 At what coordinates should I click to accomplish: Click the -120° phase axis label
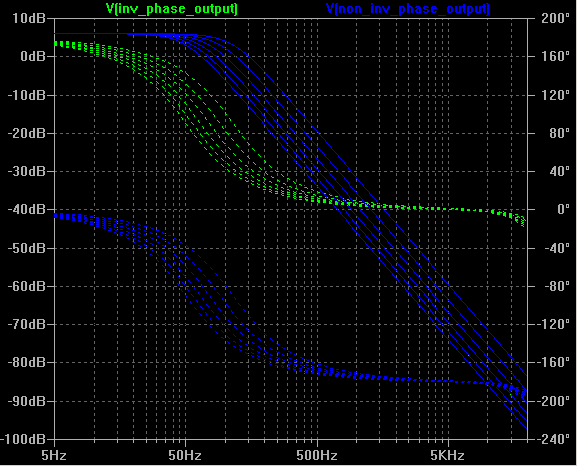coord(553,324)
